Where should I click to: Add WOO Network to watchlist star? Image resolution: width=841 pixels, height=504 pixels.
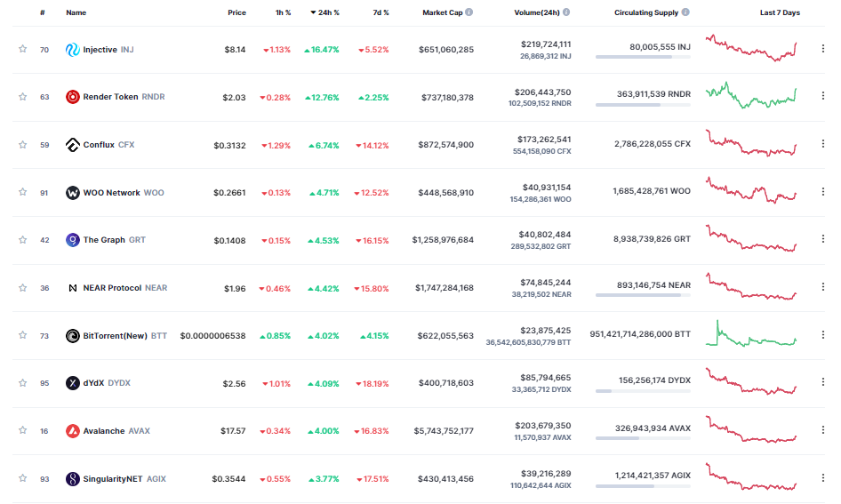(x=22, y=192)
